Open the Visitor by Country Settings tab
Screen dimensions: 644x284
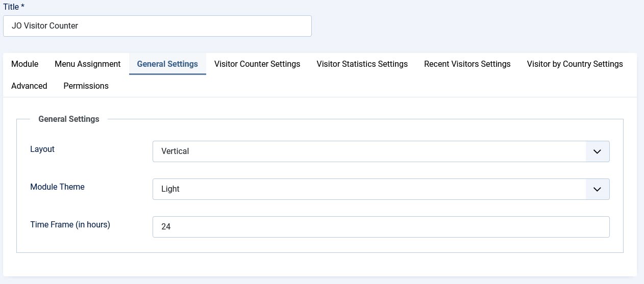[575, 64]
